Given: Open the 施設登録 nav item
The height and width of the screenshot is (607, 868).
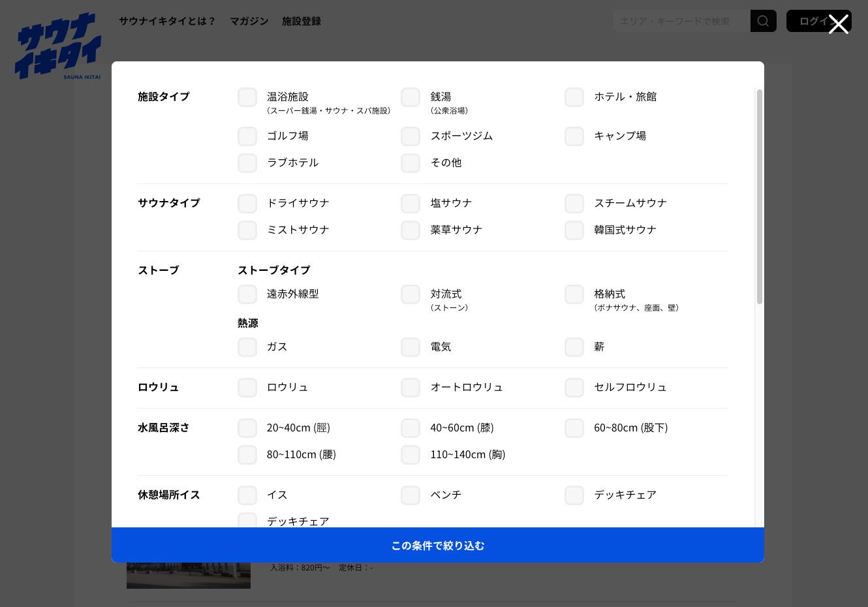Looking at the screenshot, I should (302, 21).
